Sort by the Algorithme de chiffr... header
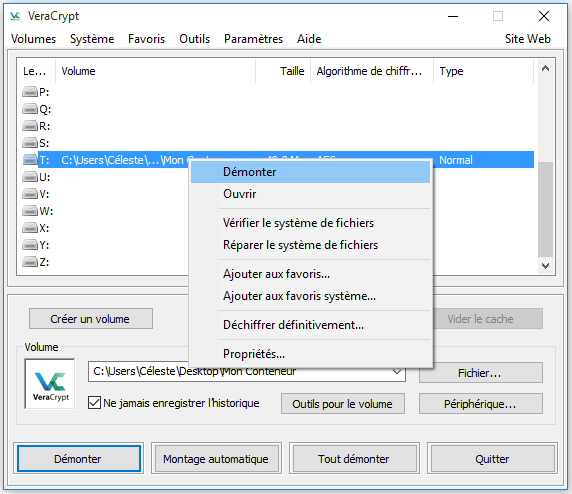This screenshot has width=572, height=494. pos(372,71)
